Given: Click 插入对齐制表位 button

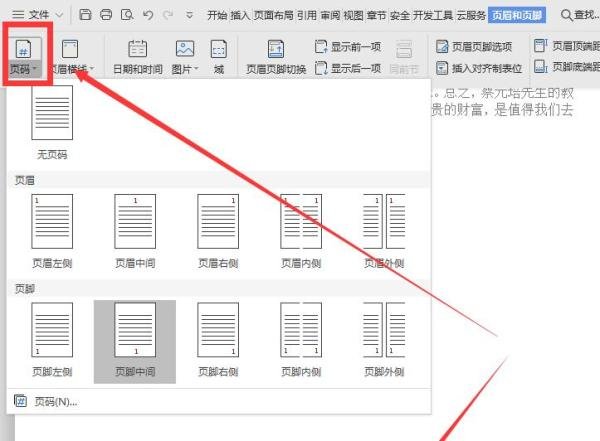Looking at the screenshot, I should 479,68.
